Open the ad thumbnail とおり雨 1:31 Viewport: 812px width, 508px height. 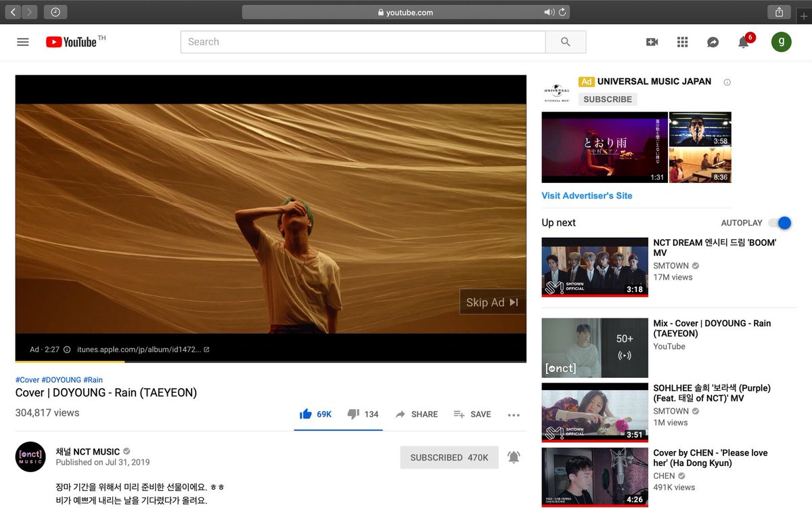click(x=604, y=147)
